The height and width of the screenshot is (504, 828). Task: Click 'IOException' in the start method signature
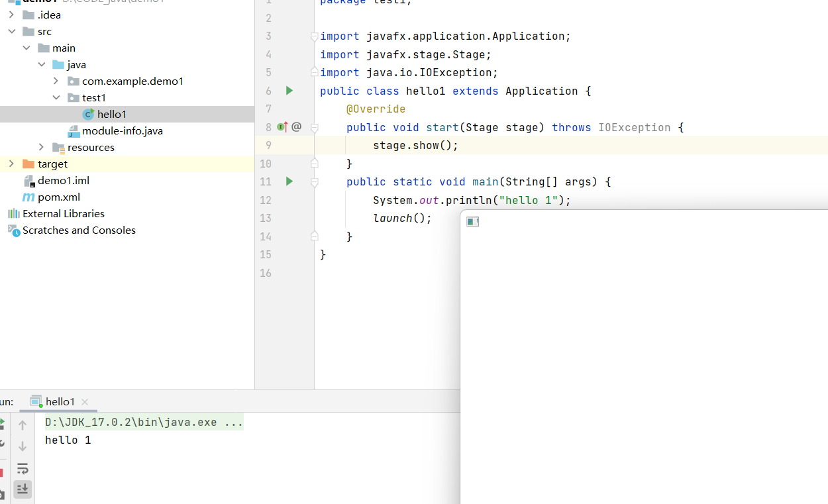634,127
